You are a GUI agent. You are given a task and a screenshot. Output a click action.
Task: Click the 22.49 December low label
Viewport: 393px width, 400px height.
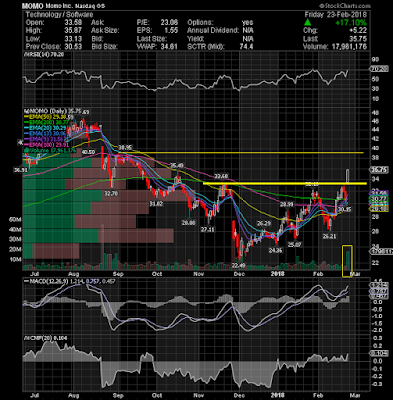tap(238, 265)
